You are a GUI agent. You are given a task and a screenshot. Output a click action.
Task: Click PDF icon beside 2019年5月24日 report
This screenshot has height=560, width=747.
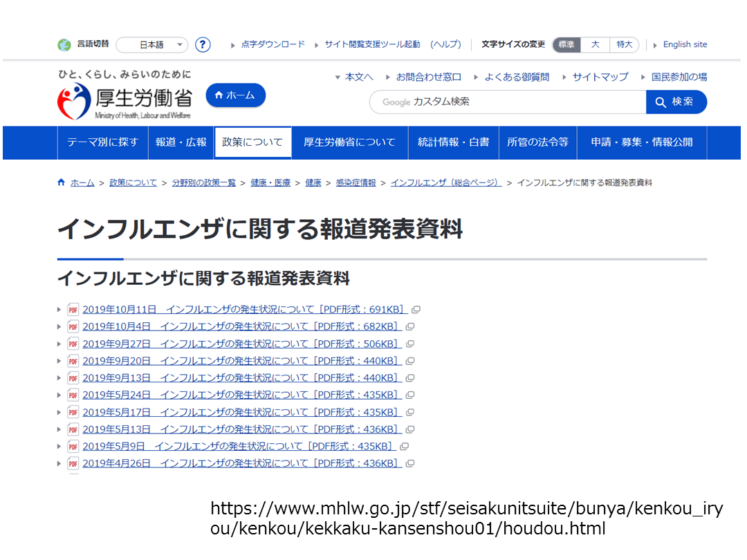coord(73,395)
